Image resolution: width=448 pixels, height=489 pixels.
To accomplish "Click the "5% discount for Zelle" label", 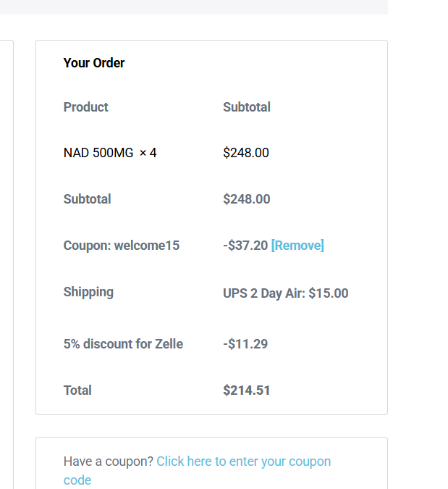I will coord(123,344).
